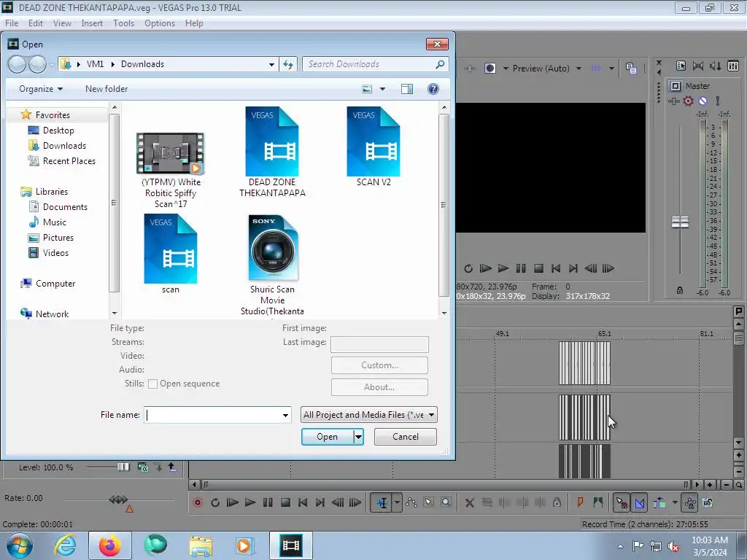The height and width of the screenshot is (560, 747).
Task: Open the Auto Ripple mode dropdown arrow
Action: click(675, 502)
